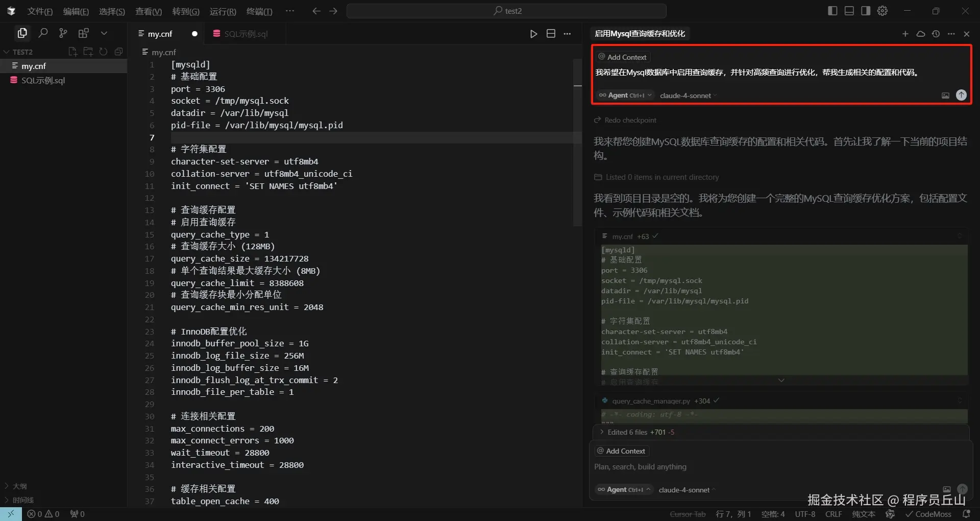Open the Extensions view
The image size is (980, 521).
click(84, 33)
